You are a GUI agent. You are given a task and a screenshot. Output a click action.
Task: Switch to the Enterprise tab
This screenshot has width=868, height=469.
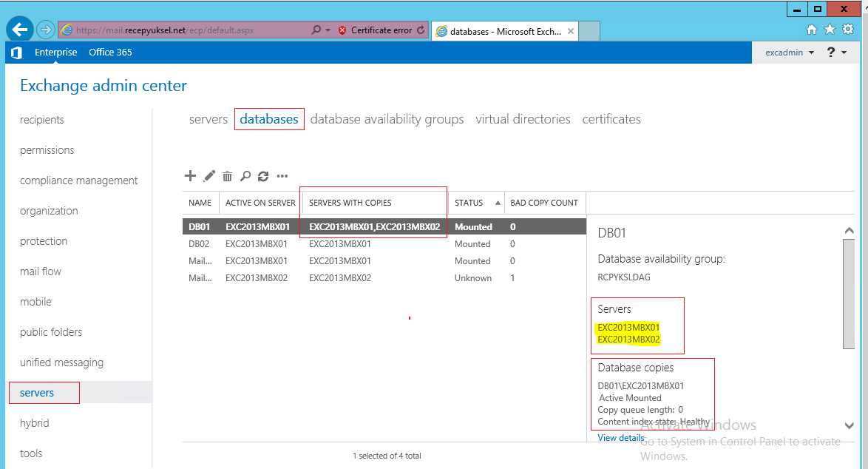pyautogui.click(x=56, y=52)
